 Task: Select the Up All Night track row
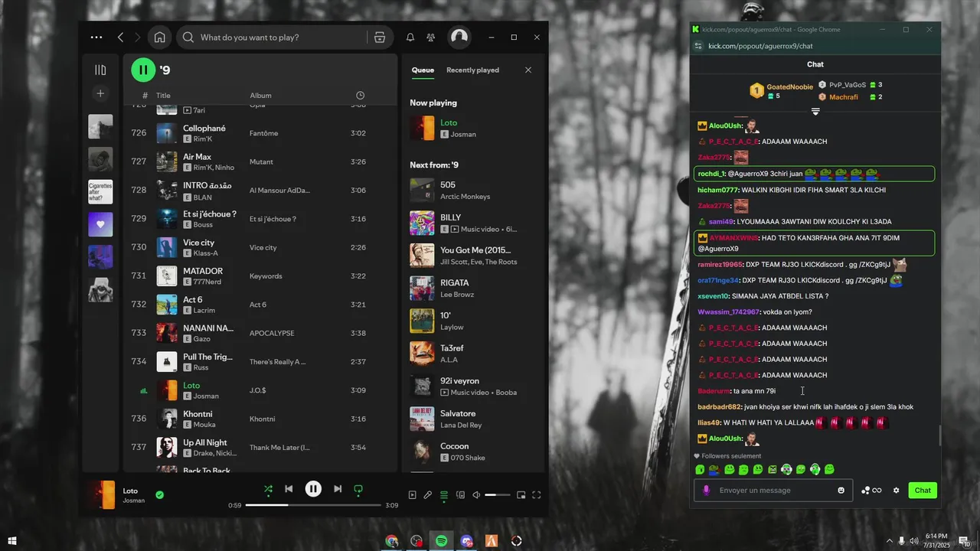[260, 447]
